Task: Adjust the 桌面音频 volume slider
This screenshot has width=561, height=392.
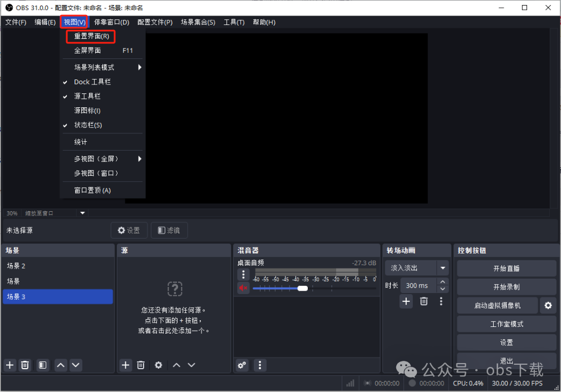Action: click(x=302, y=288)
